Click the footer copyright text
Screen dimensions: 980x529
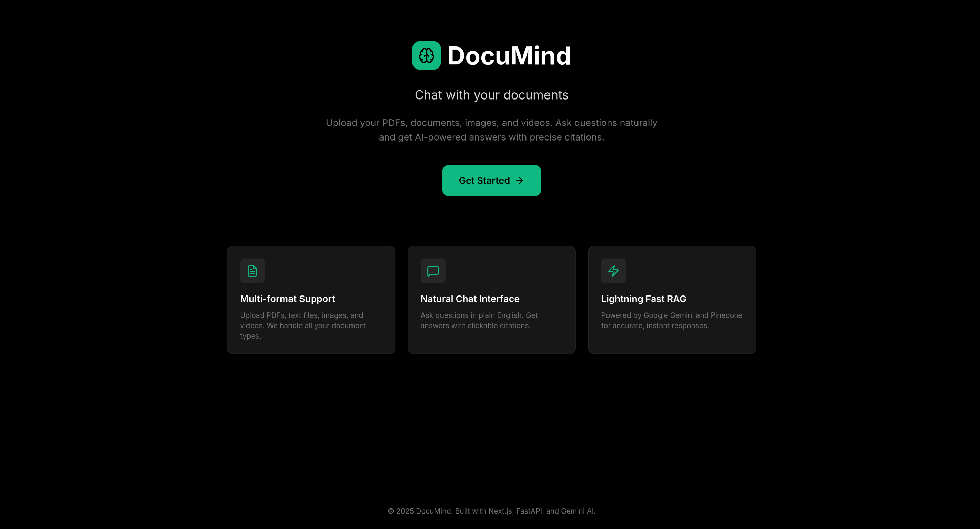pyautogui.click(x=491, y=511)
